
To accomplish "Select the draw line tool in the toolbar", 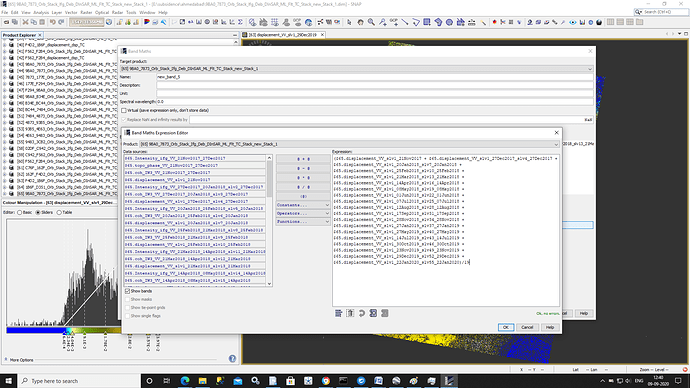I will click(x=405, y=22).
